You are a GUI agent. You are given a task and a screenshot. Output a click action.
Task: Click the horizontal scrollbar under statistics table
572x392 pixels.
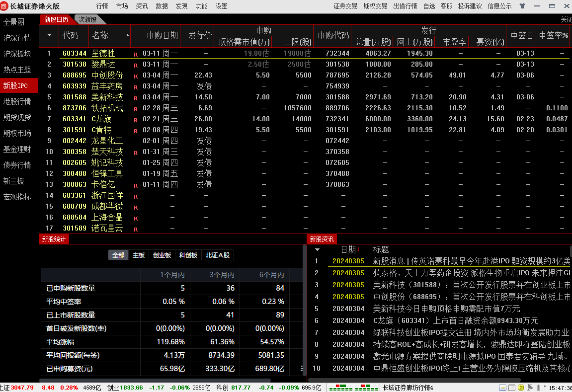click(149, 380)
